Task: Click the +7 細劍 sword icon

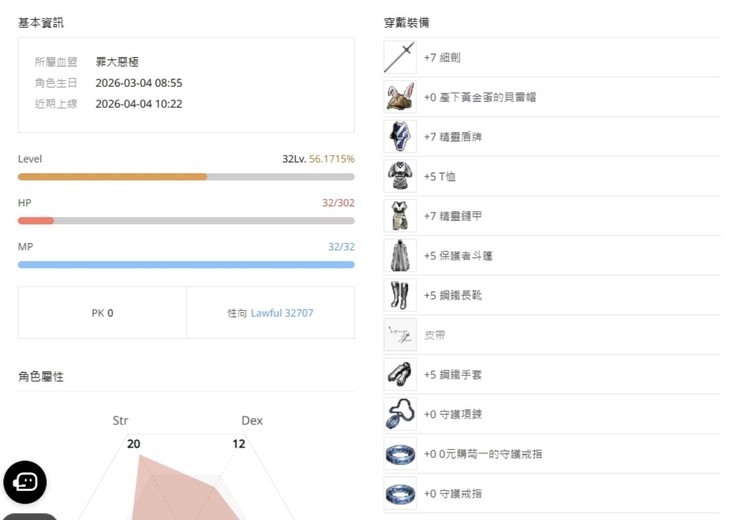Action: 400,57
